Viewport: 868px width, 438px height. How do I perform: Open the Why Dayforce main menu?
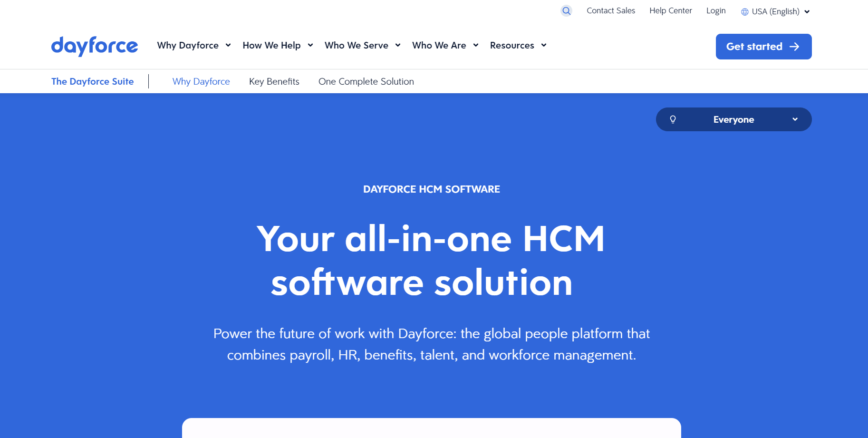(188, 45)
